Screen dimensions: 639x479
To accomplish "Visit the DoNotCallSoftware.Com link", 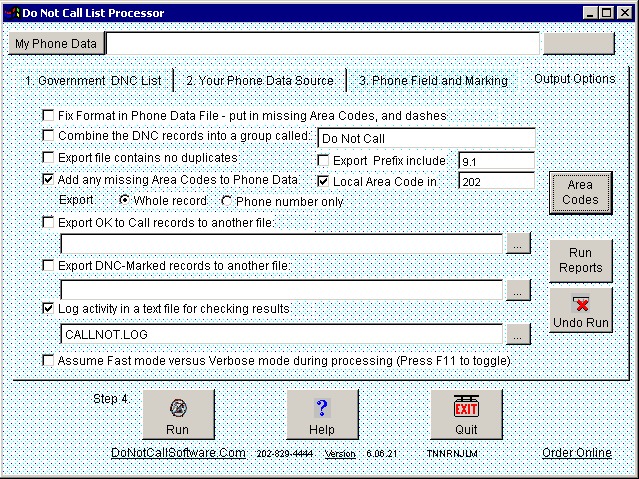I will pos(178,453).
